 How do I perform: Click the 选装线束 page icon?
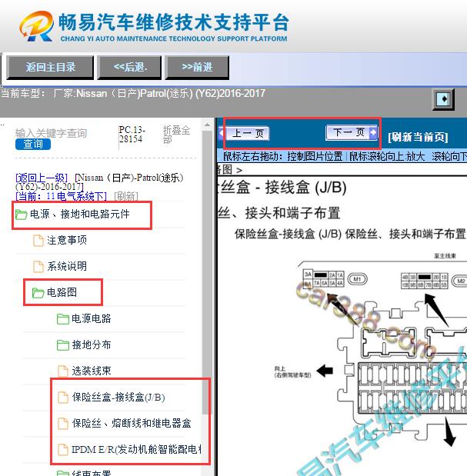point(63,371)
